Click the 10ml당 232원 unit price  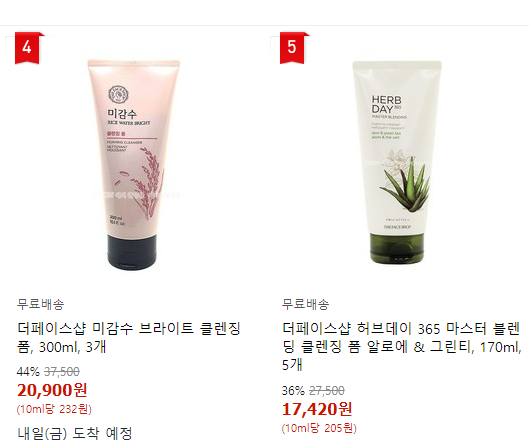tap(54, 409)
